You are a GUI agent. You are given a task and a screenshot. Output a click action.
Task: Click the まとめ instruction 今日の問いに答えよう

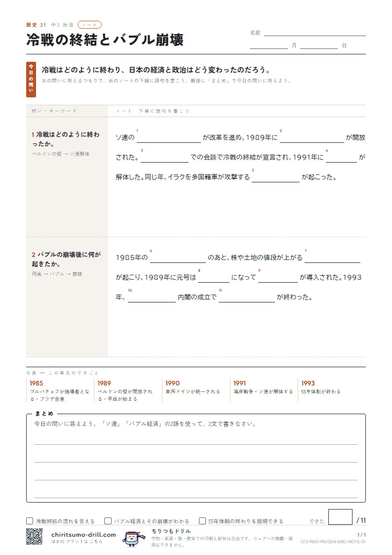145,424
